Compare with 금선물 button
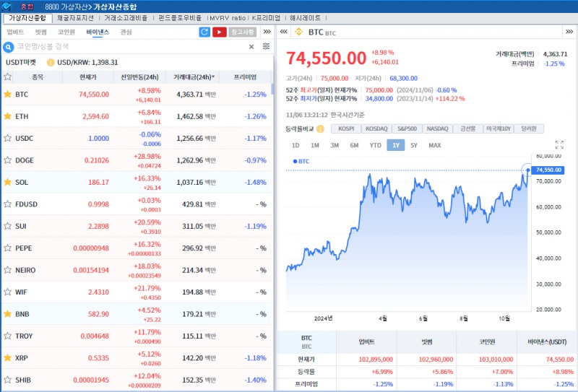The width and height of the screenshot is (578, 392). pyautogui.click(x=467, y=129)
